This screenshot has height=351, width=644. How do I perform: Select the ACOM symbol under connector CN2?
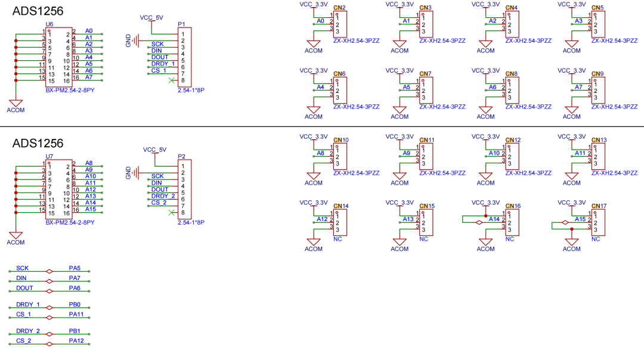314,47
